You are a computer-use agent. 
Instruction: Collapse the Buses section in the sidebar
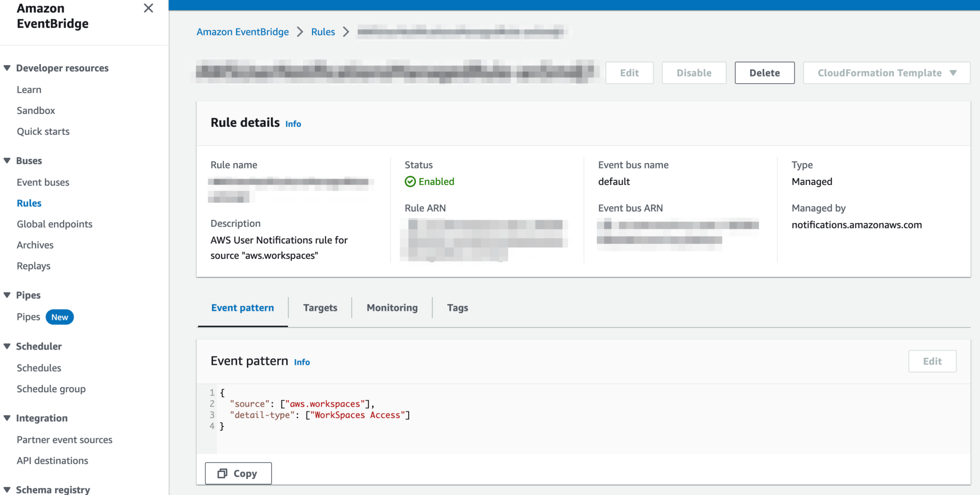7,160
